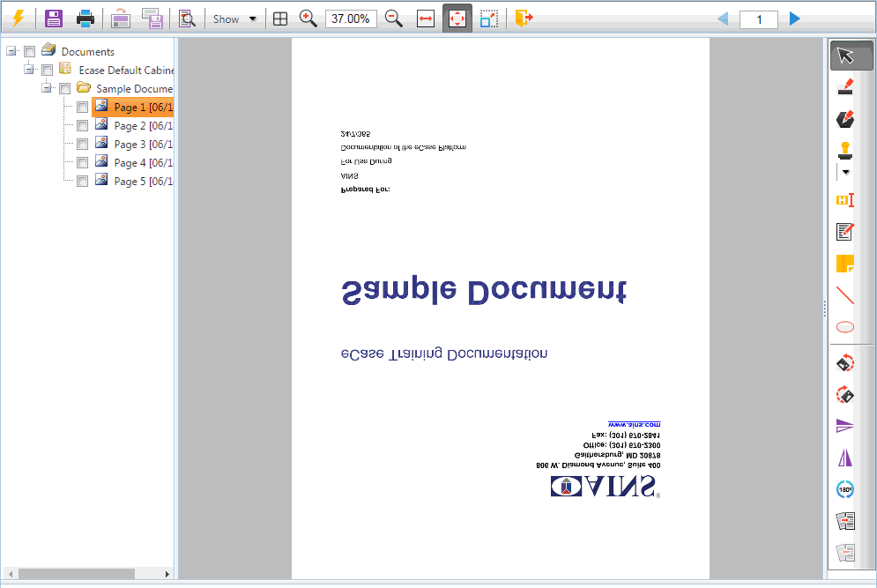Check the Sample Document folder checkbox

pyautogui.click(x=65, y=88)
